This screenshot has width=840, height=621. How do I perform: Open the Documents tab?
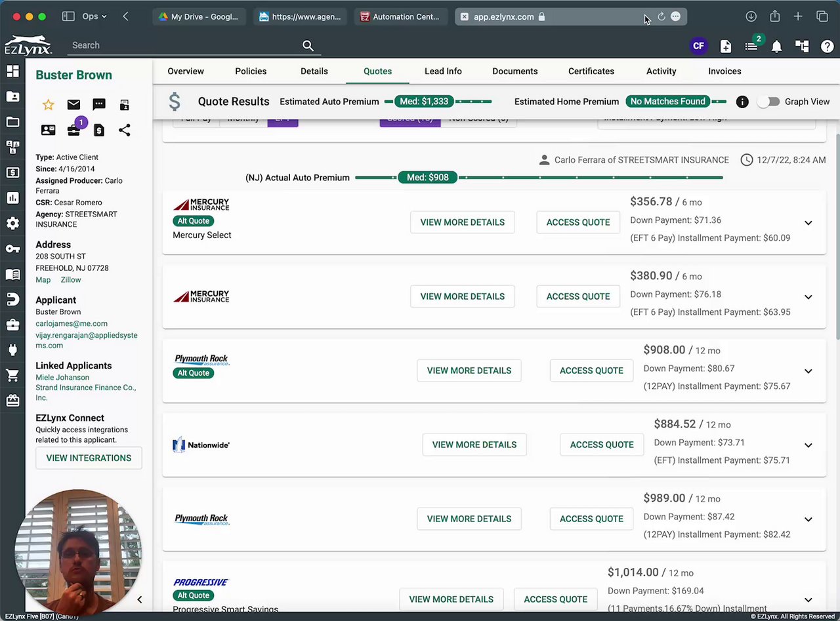514,71
